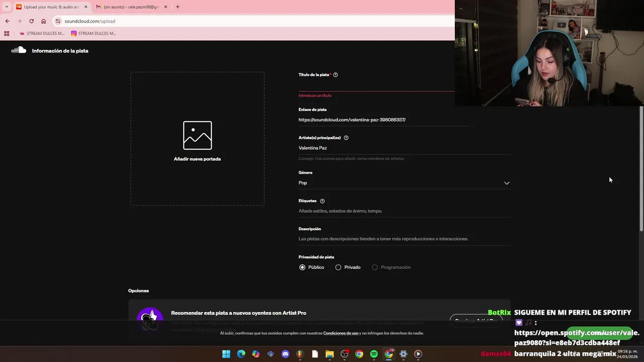The height and width of the screenshot is (362, 644).
Task: Click the Enlace de pista URL field
Action: click(383, 120)
